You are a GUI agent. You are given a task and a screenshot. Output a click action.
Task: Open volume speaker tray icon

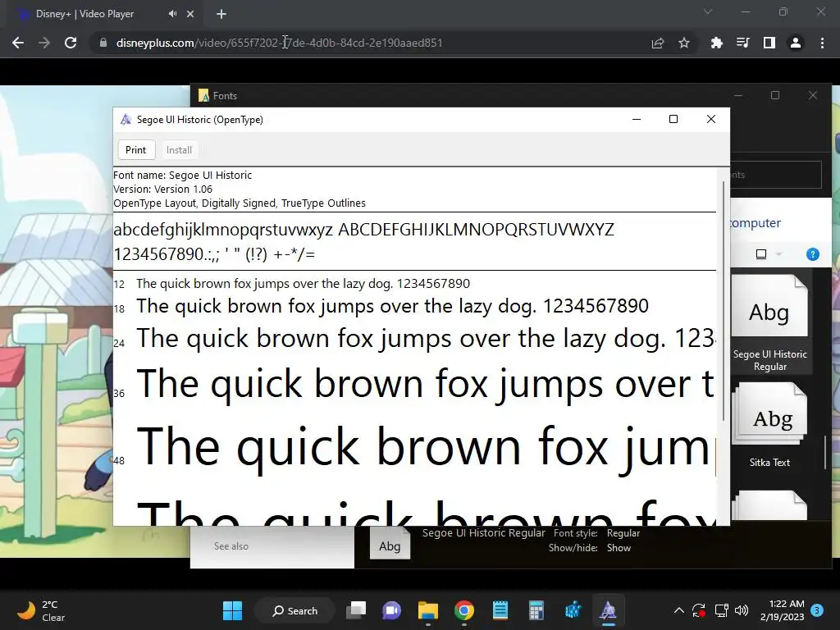tap(742, 610)
